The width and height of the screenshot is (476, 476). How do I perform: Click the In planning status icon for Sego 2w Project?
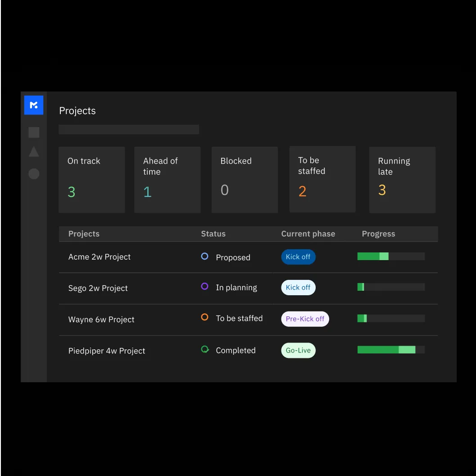204,287
